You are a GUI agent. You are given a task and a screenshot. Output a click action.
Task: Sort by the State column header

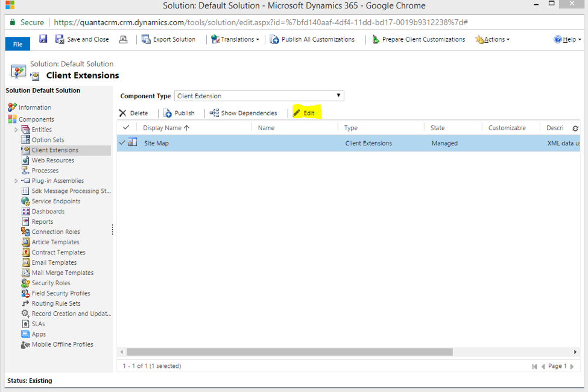tap(438, 128)
